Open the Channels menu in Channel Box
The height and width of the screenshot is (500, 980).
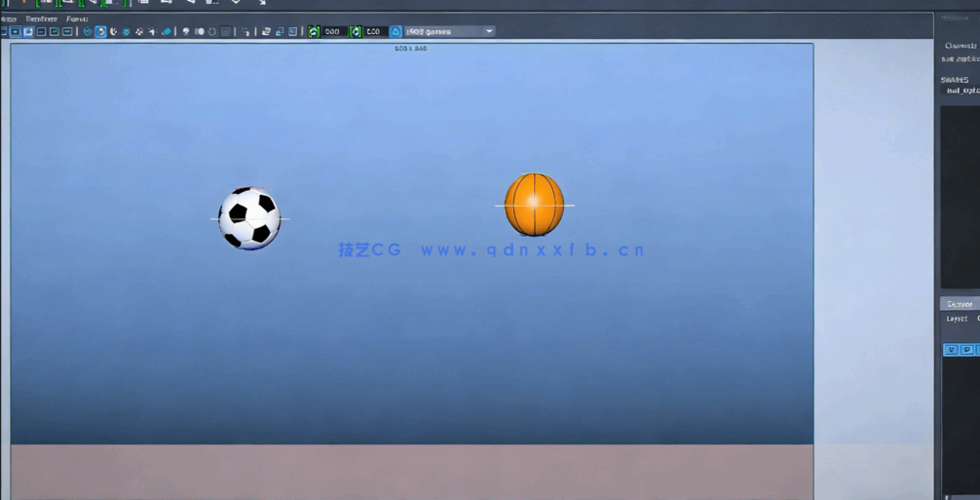click(961, 46)
